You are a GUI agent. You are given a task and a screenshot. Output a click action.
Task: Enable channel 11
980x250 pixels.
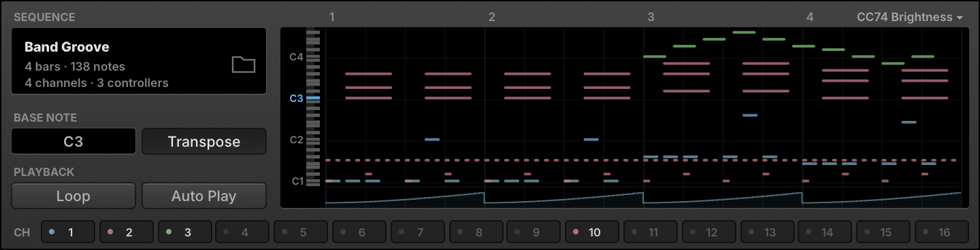tap(651, 232)
